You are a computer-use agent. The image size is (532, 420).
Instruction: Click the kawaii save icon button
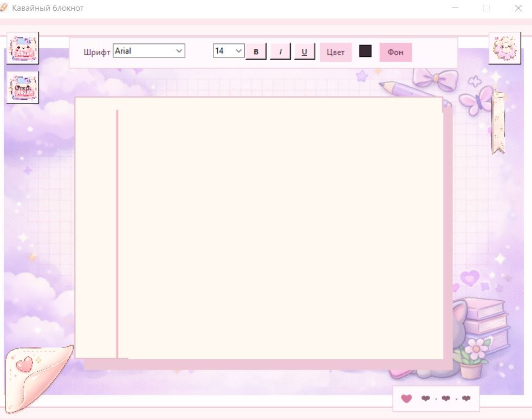[x=23, y=48]
